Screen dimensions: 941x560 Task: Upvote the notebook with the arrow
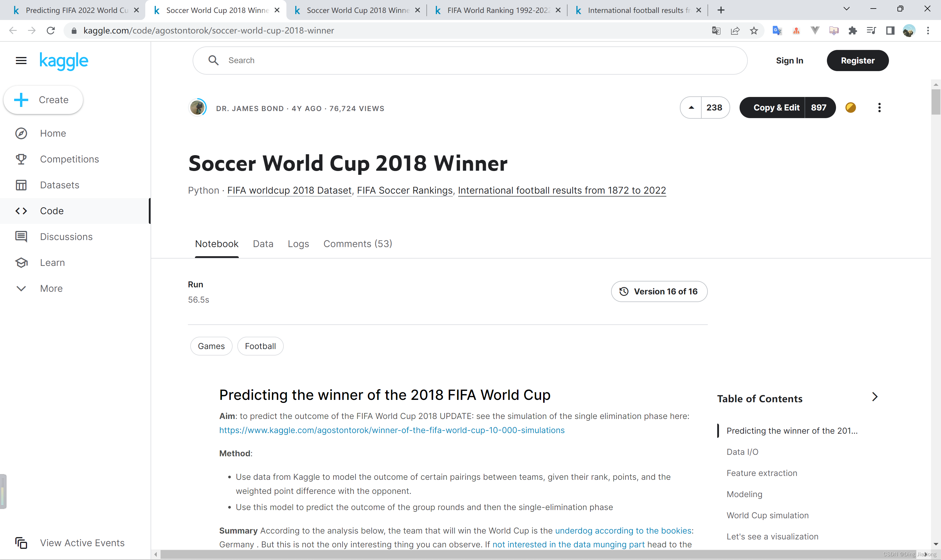(x=691, y=108)
